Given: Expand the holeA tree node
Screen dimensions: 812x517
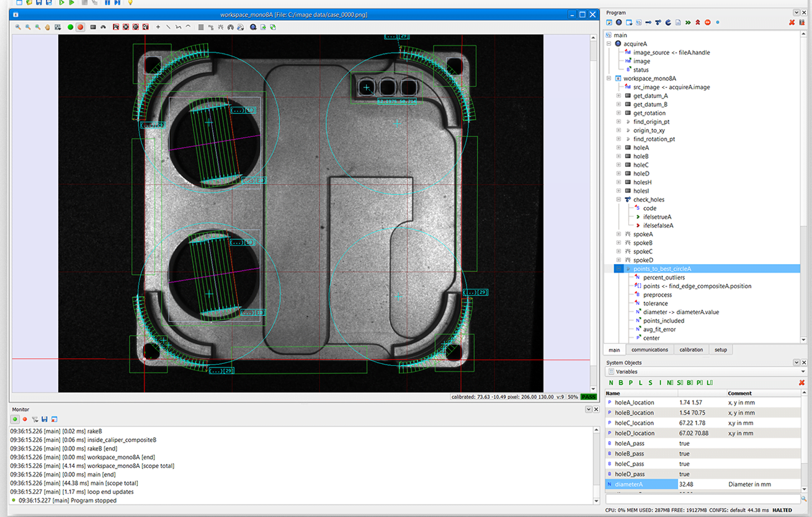Looking at the screenshot, I should [618, 148].
